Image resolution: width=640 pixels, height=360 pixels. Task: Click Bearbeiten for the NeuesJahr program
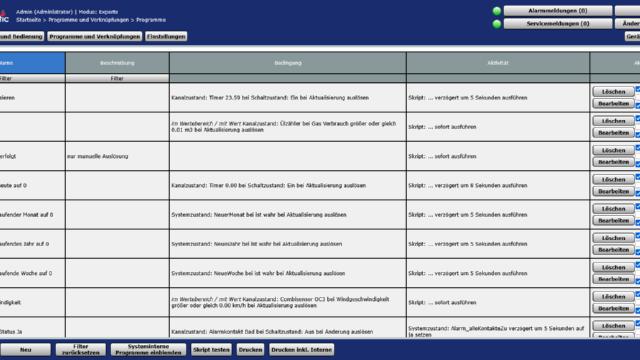click(x=613, y=249)
